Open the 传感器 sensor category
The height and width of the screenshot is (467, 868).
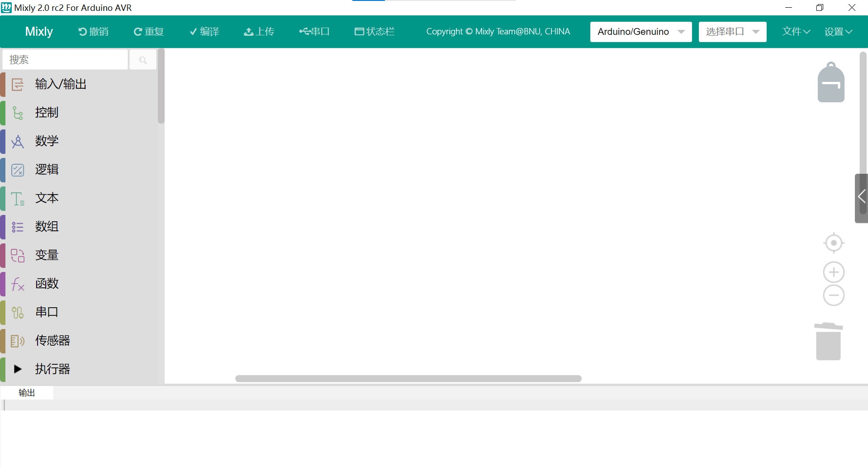coord(52,340)
